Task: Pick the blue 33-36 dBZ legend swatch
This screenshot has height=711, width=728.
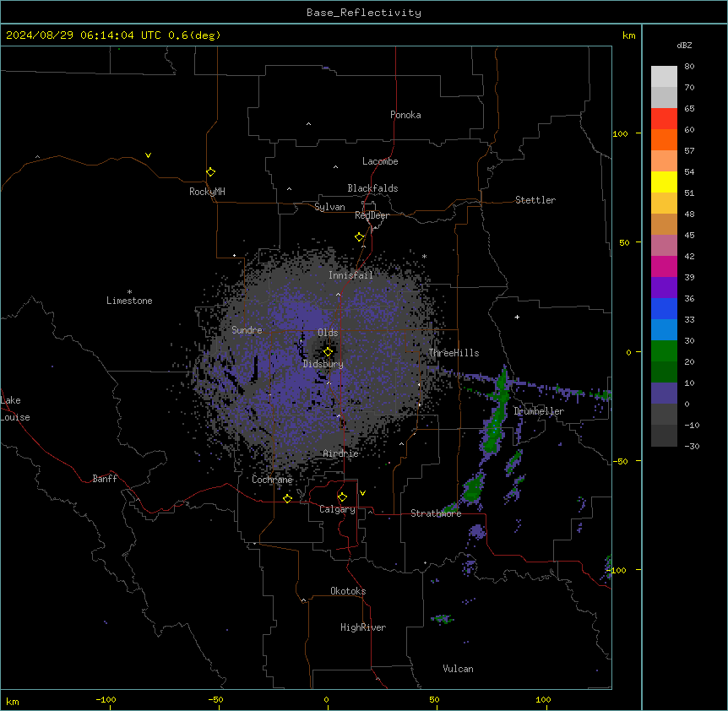Action: coord(664,308)
